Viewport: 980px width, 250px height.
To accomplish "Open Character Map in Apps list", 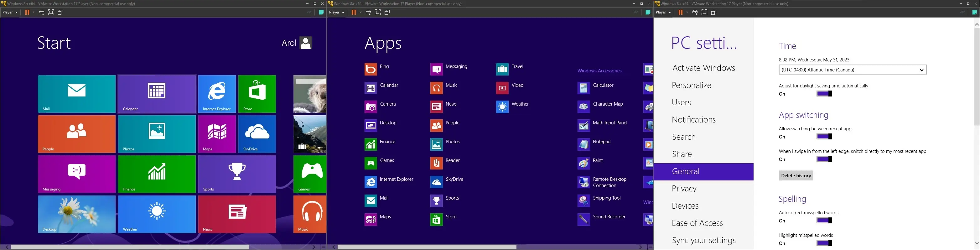I will tap(600, 107).
